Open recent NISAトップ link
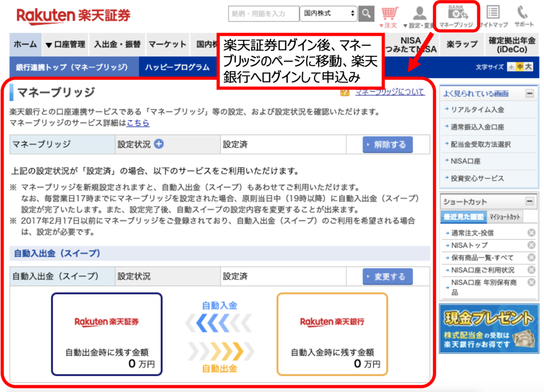The image size is (544, 392). (469, 245)
